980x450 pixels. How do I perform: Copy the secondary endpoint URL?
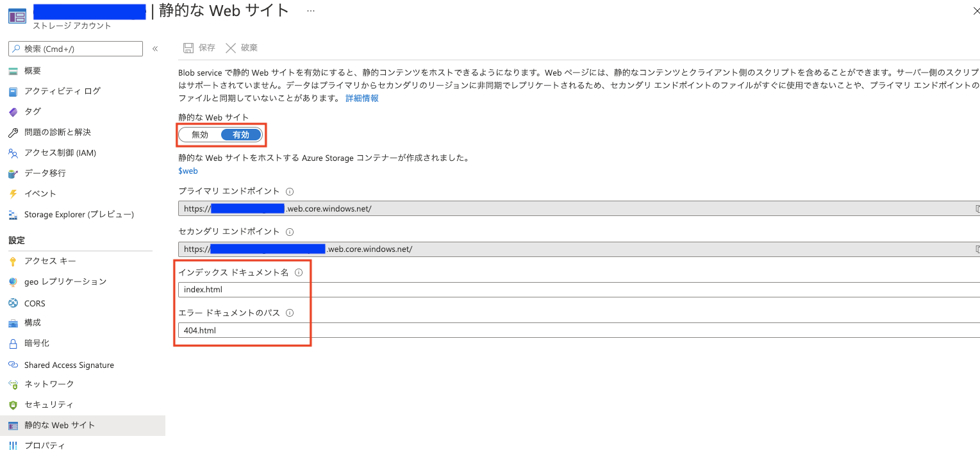coord(977,249)
